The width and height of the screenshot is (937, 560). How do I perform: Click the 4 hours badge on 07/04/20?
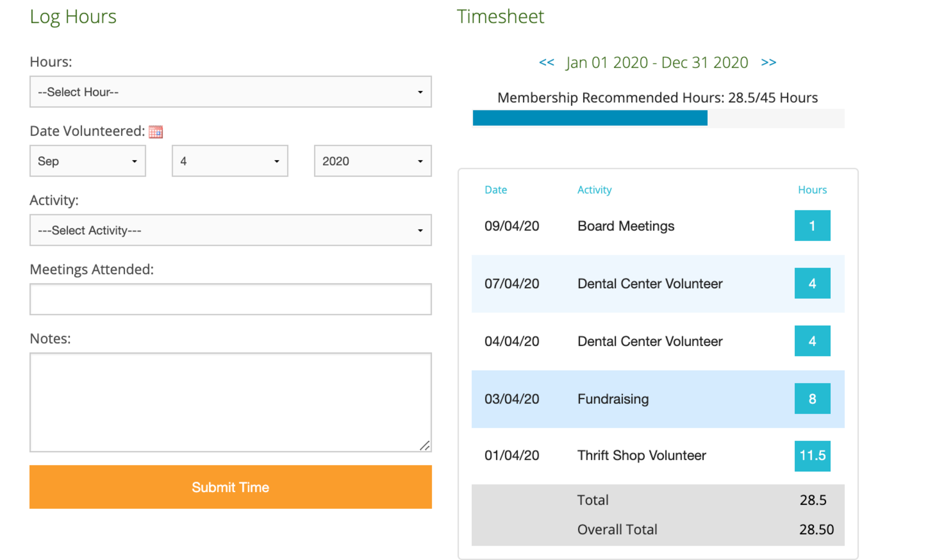click(x=812, y=283)
